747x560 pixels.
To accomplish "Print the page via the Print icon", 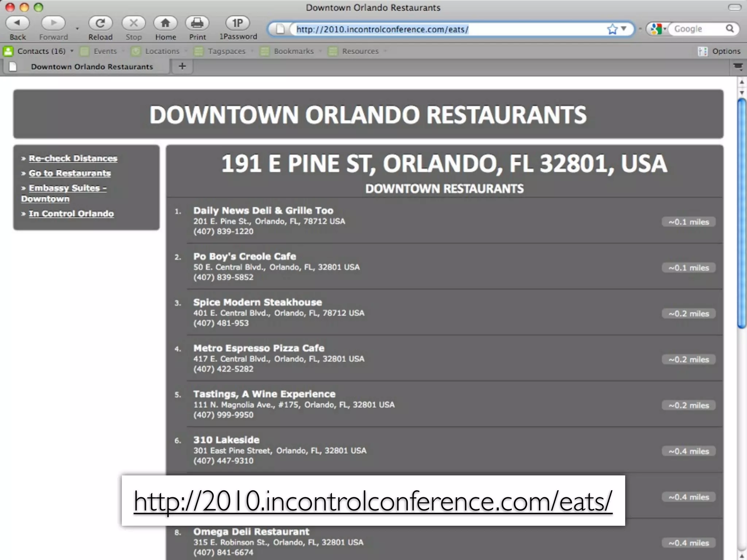I will [x=197, y=23].
